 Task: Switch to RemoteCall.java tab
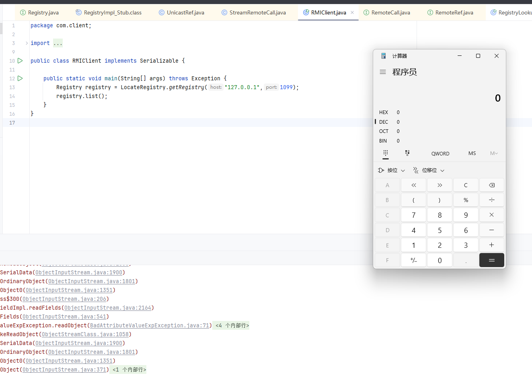(x=387, y=12)
